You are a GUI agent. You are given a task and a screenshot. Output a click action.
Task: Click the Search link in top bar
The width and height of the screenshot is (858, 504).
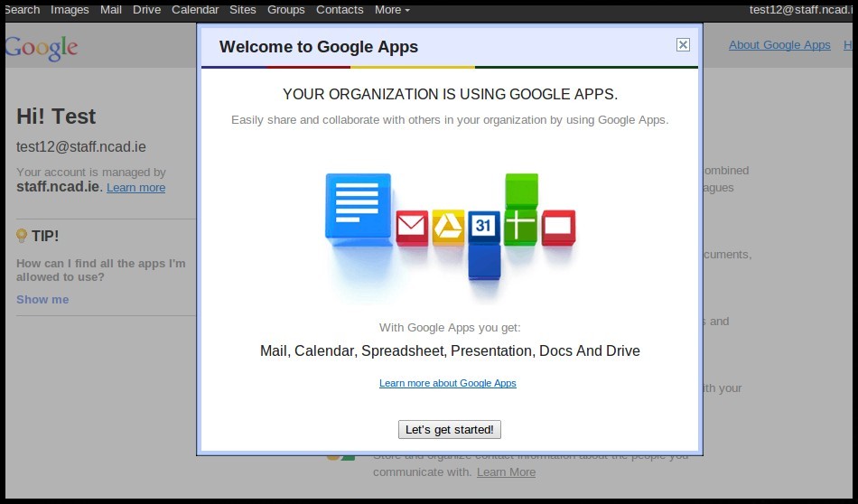(23, 10)
